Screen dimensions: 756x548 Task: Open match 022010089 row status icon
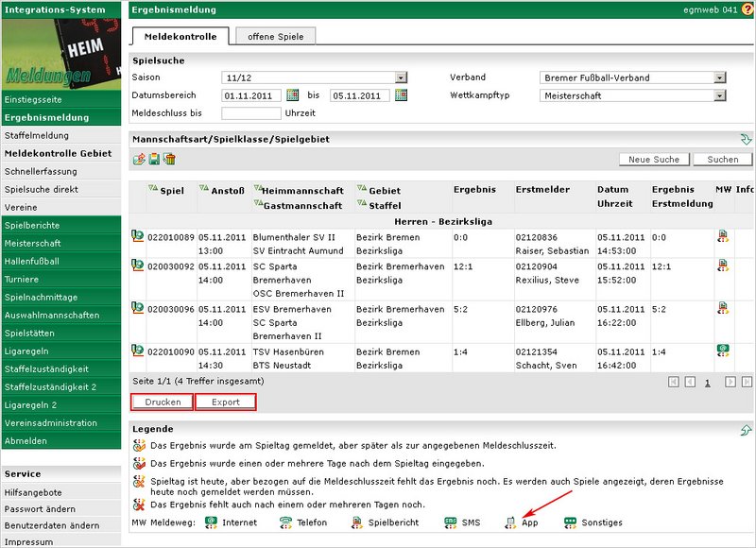[137, 236]
